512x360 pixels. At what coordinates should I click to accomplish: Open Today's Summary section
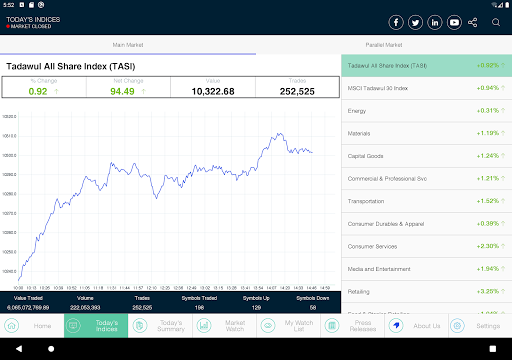pyautogui.click(x=160, y=326)
